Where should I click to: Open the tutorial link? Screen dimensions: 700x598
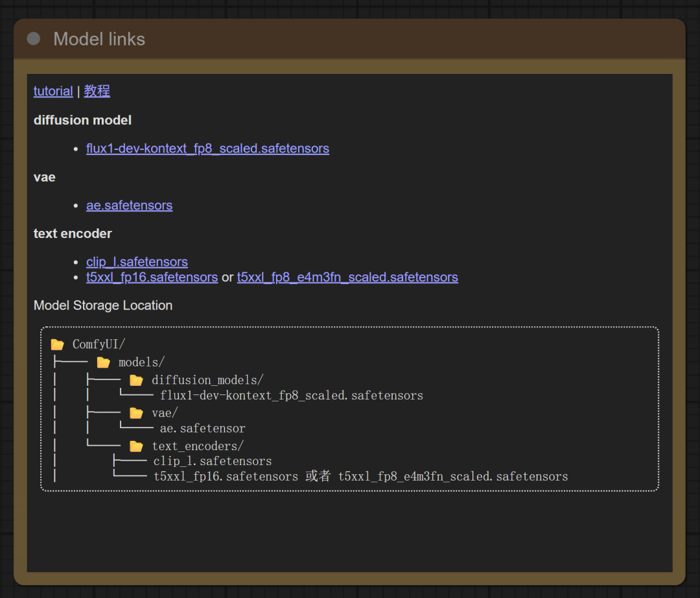[x=52, y=91]
